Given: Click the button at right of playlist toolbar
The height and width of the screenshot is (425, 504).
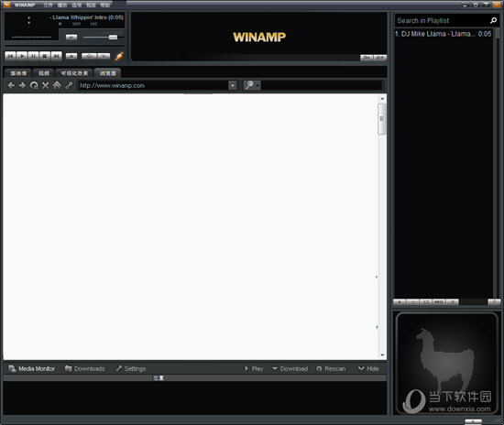Looking at the screenshot, I should (494, 301).
